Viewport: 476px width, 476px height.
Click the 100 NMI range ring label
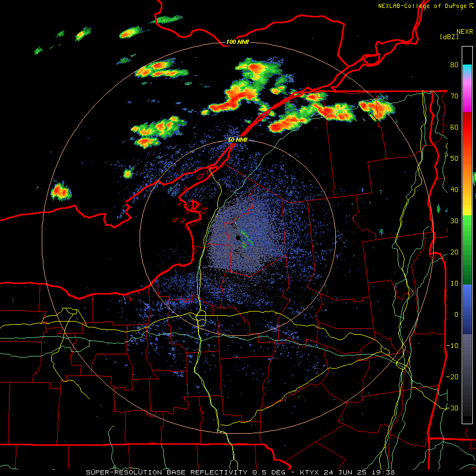[237, 42]
